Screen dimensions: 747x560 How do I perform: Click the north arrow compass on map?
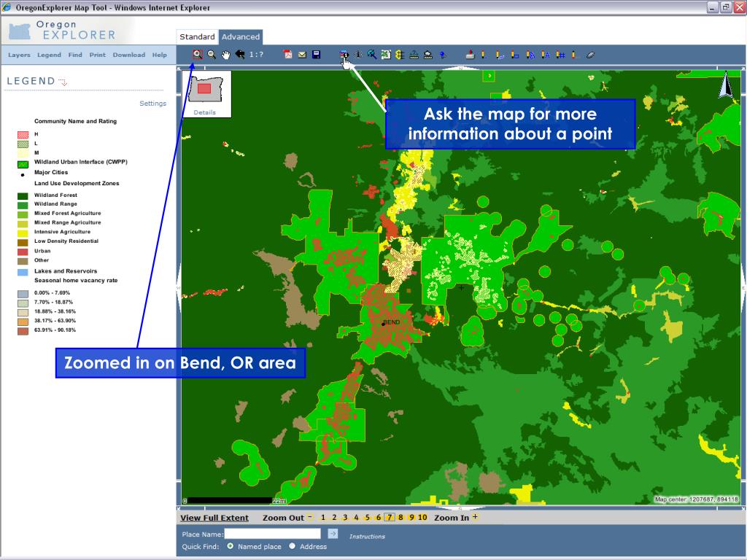726,85
